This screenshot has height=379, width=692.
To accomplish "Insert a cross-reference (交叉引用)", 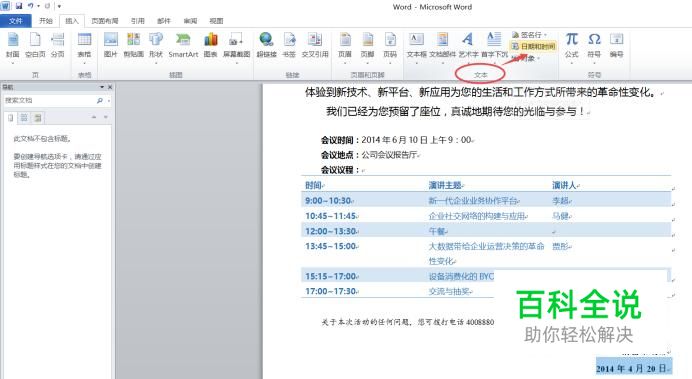I will (x=315, y=46).
